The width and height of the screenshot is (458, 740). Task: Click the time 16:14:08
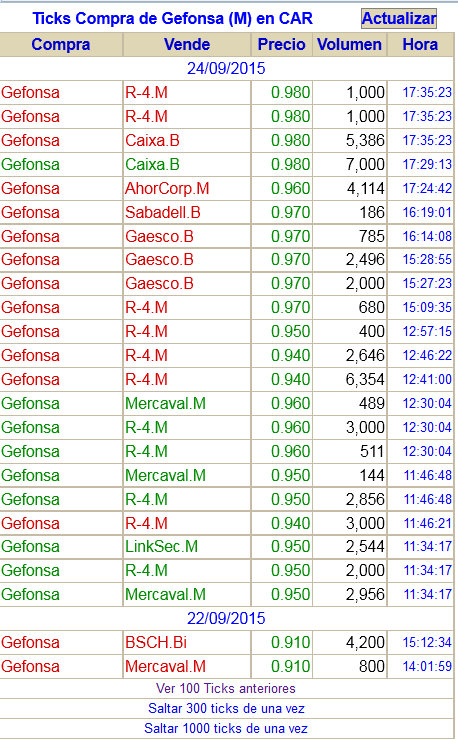click(x=427, y=236)
